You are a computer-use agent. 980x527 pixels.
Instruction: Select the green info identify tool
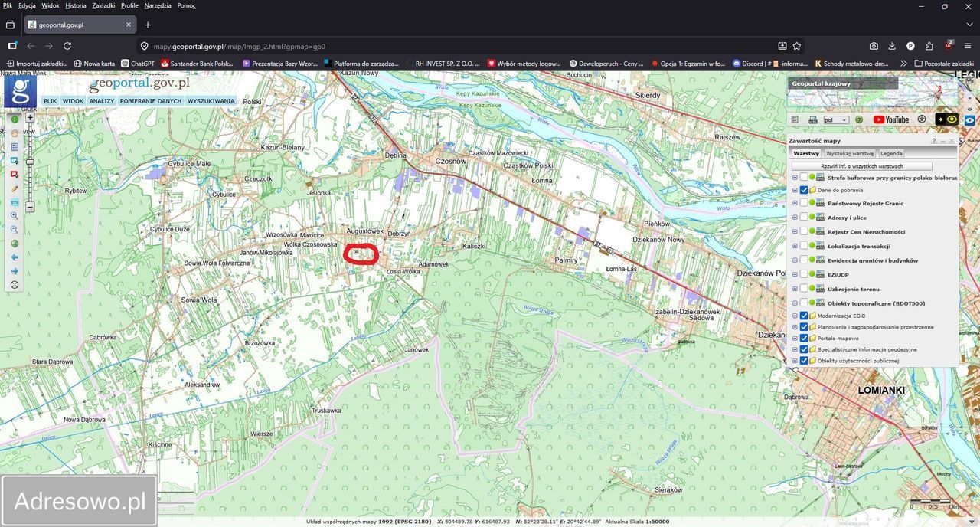pos(15,119)
